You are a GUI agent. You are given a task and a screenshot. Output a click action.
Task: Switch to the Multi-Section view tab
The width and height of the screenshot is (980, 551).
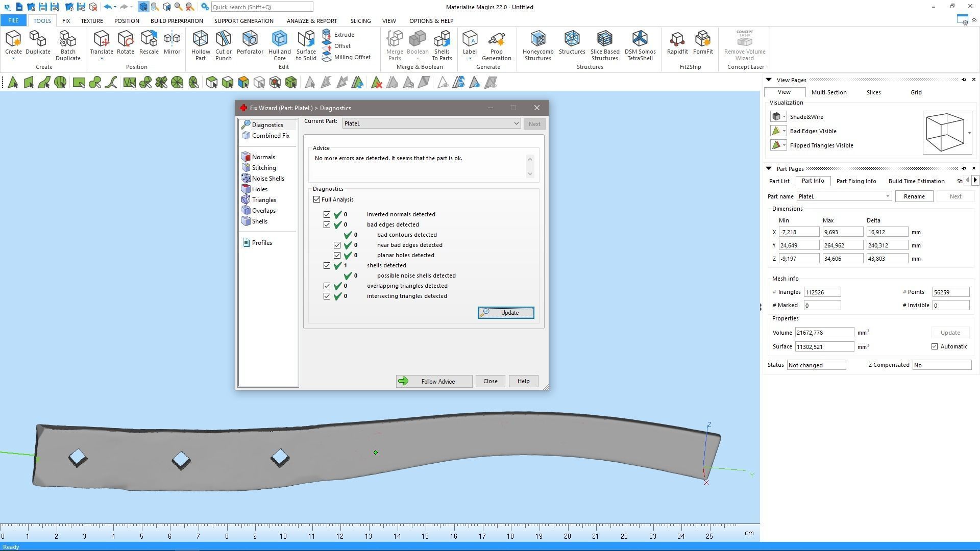pyautogui.click(x=828, y=92)
